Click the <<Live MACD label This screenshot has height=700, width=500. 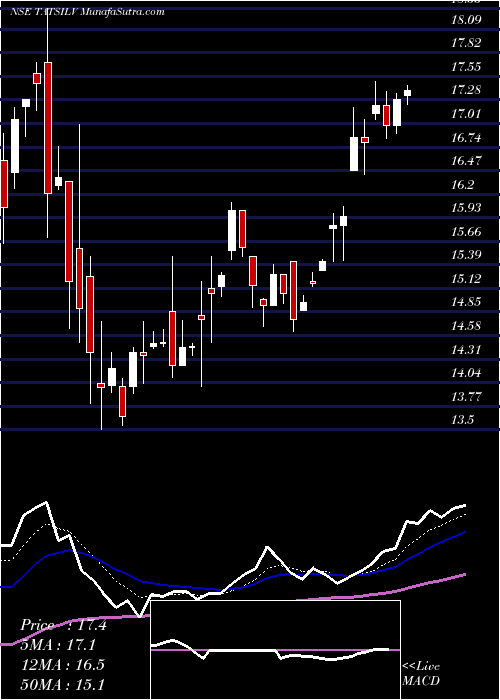point(421,674)
